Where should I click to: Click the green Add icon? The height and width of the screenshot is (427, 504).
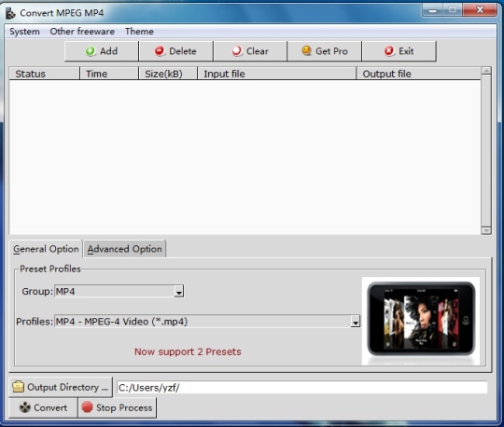click(91, 51)
